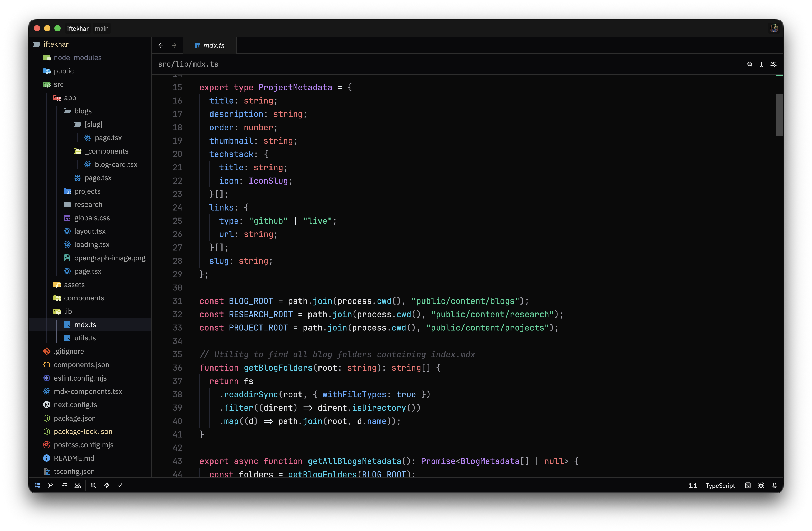Collapse the _components folder
This screenshot has width=812, height=531.
90,151
